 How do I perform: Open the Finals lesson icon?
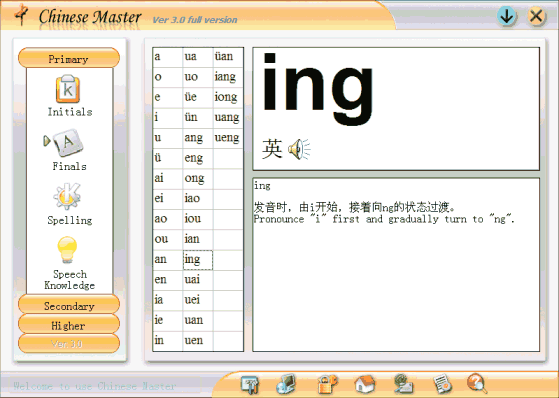click(x=68, y=143)
